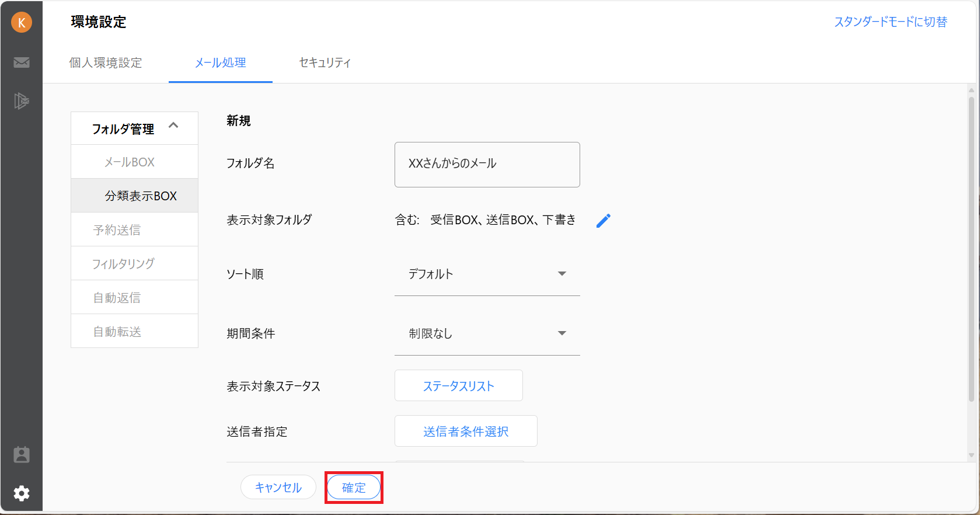Select 予約送信 in the side menu
The width and height of the screenshot is (980, 515).
(134, 229)
